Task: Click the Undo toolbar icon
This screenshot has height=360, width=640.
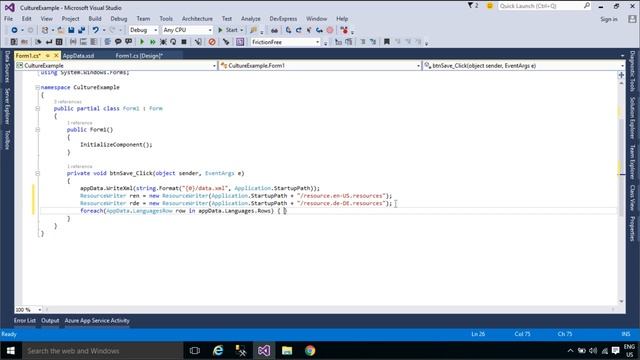Action: pyautogui.click(x=96, y=30)
